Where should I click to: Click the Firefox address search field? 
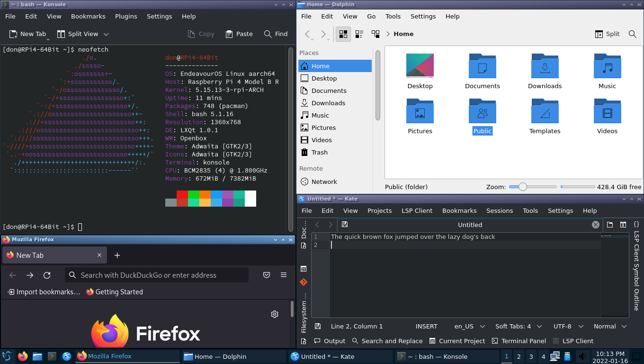tap(157, 275)
